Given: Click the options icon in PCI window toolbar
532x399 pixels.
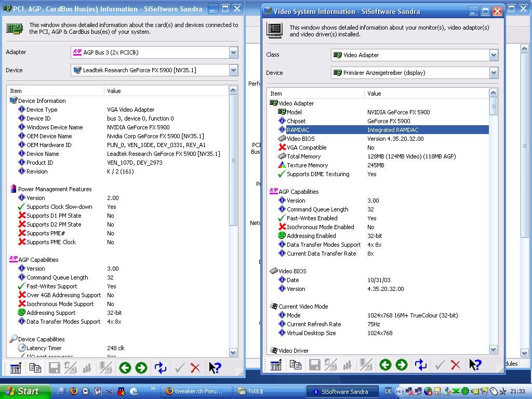Looking at the screenshot, I should tap(16, 368).
